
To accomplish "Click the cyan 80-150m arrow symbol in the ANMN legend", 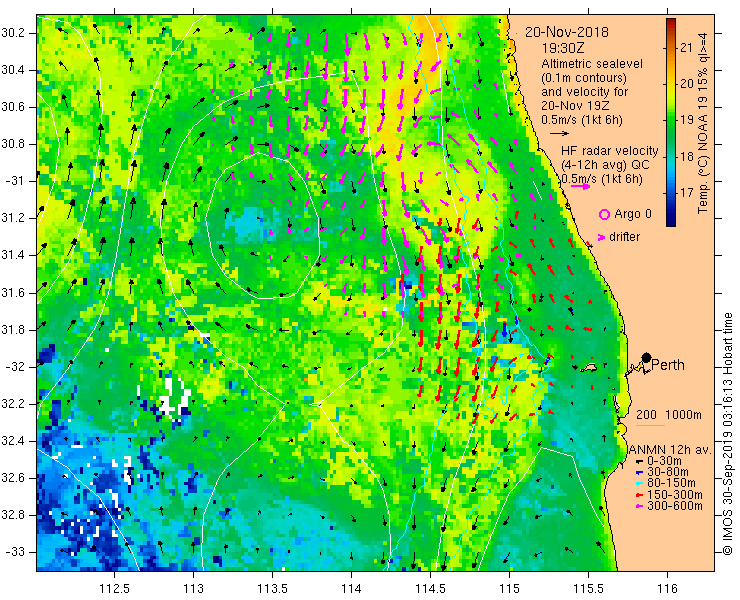I will [x=639, y=483].
